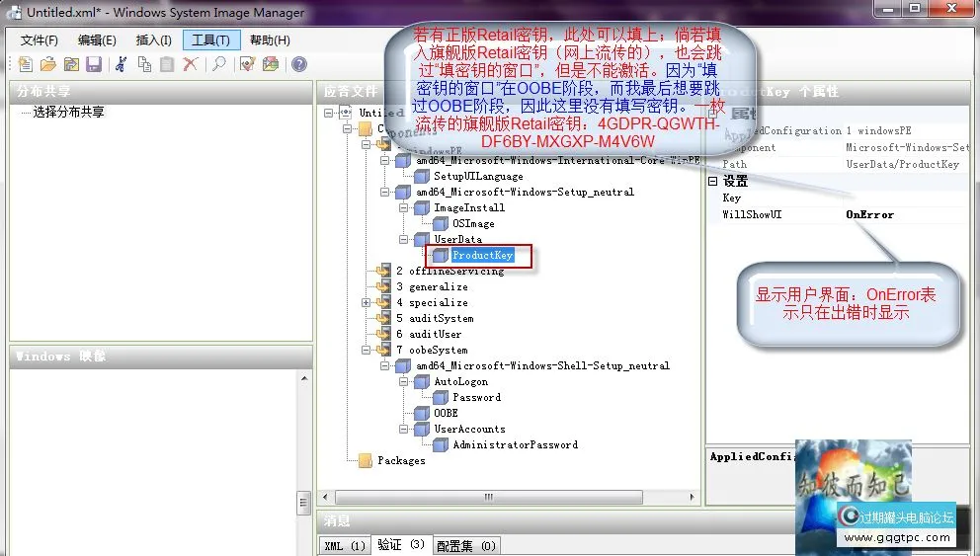Expand the 4 specialize pass node
The height and width of the screenshot is (556, 980).
pos(367,302)
